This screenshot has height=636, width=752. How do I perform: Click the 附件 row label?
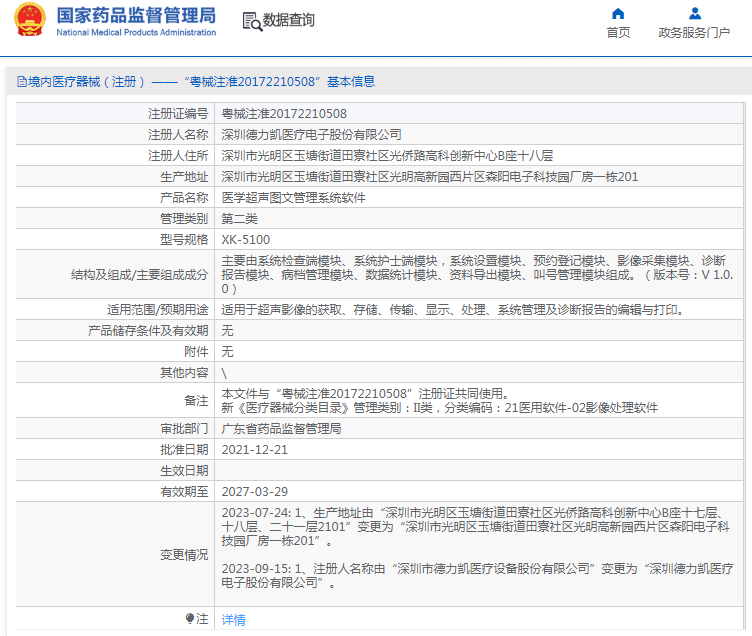click(x=196, y=352)
